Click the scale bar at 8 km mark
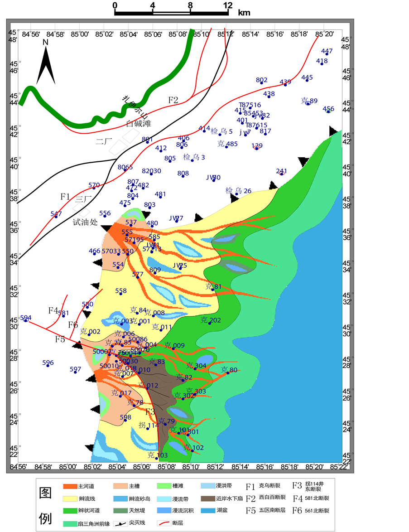409x532 pixels. (x=190, y=11)
